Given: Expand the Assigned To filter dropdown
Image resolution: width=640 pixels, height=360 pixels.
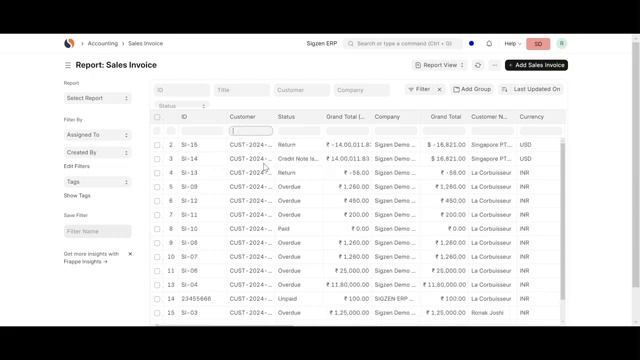Looking at the screenshot, I should (x=98, y=135).
